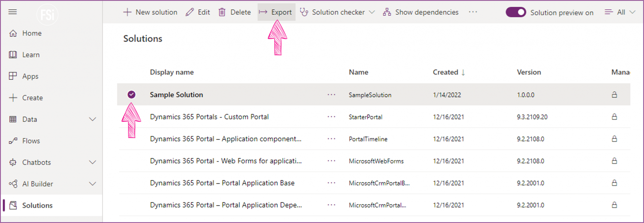Click 1/14/2022 created date
The height and width of the screenshot is (223, 644).
[447, 95]
